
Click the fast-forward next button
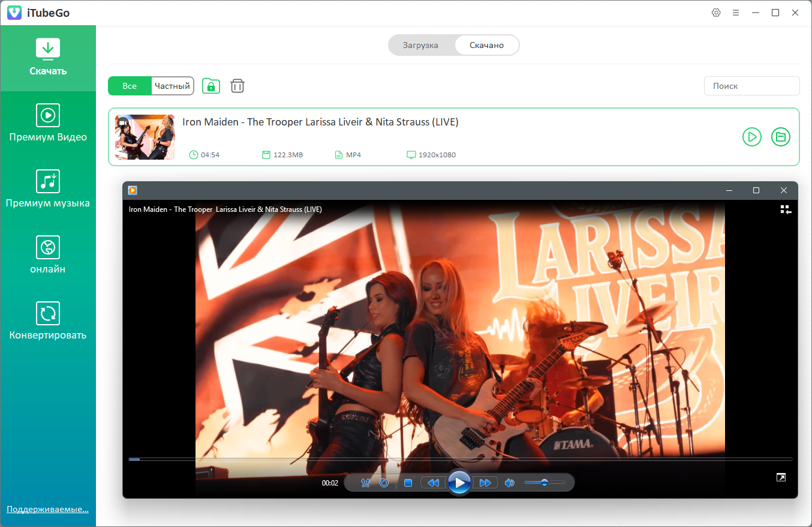tap(485, 483)
